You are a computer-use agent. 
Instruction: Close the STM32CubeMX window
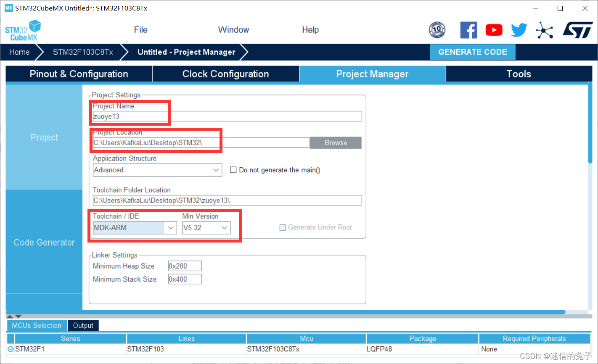tap(585, 8)
